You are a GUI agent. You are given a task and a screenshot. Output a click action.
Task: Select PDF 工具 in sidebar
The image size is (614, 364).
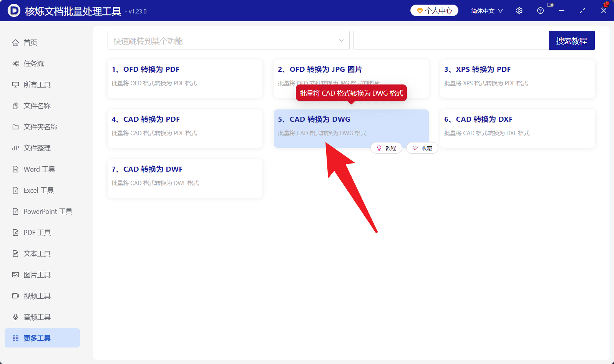tap(42, 233)
